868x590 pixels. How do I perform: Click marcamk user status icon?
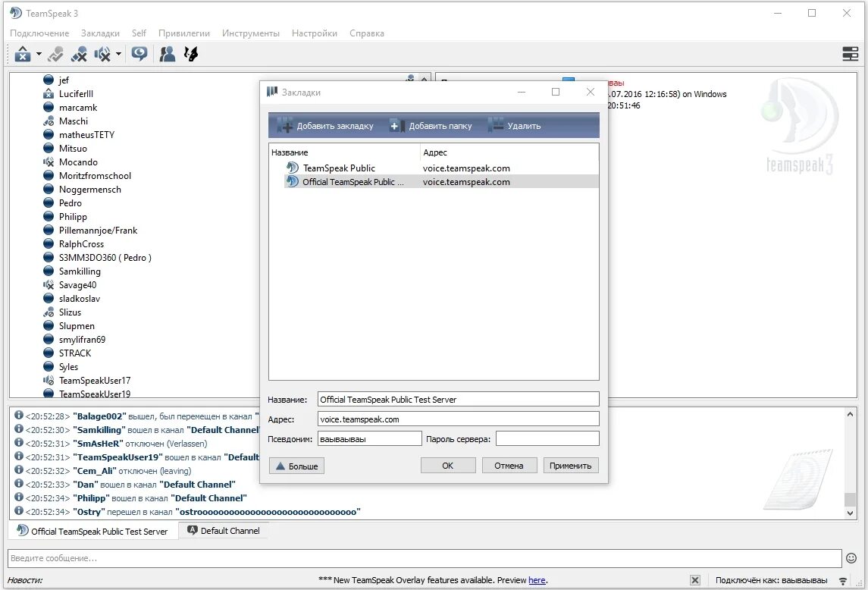coord(49,108)
